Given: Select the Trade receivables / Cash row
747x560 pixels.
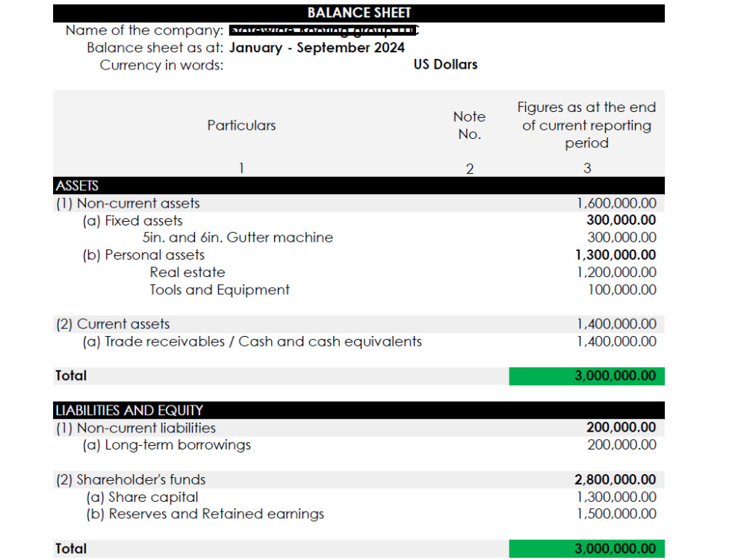Looking at the screenshot, I should (359, 341).
